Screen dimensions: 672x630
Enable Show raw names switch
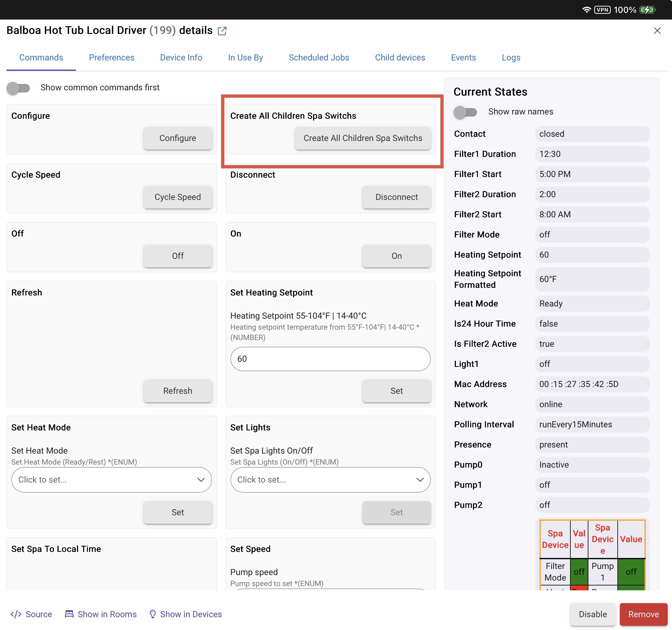465,112
